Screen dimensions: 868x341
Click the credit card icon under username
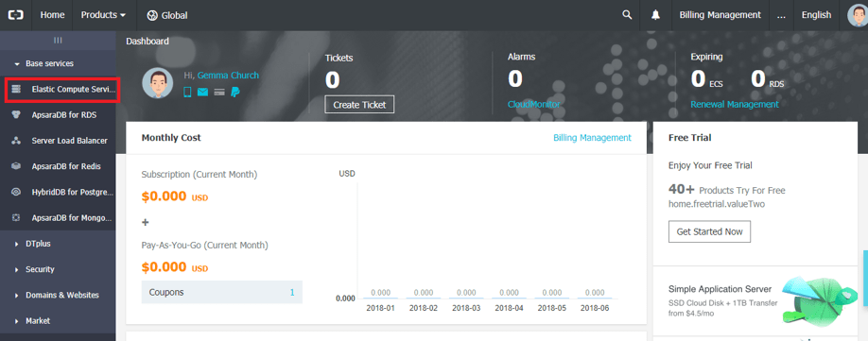click(x=219, y=93)
